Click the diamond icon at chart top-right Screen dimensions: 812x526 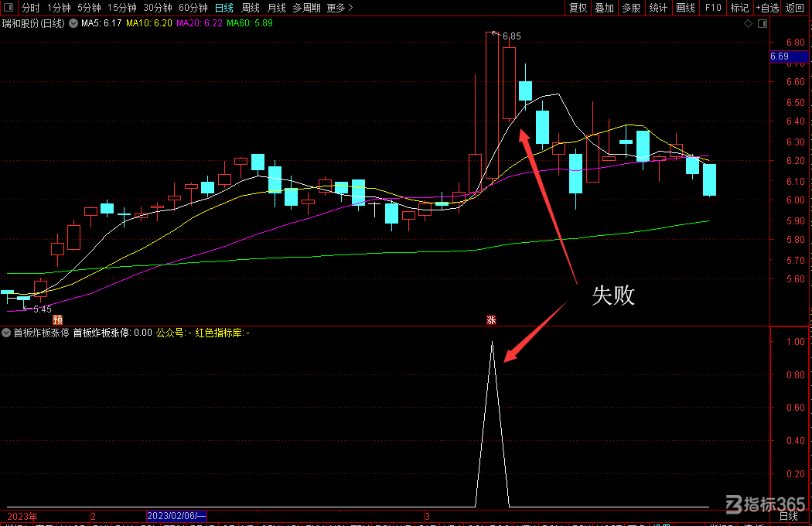pyautogui.click(x=749, y=23)
